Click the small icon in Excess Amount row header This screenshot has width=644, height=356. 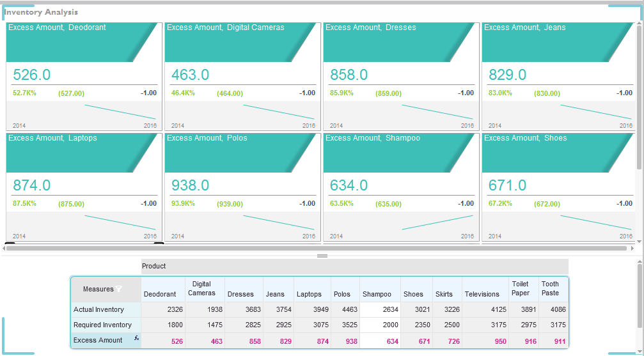[136, 338]
